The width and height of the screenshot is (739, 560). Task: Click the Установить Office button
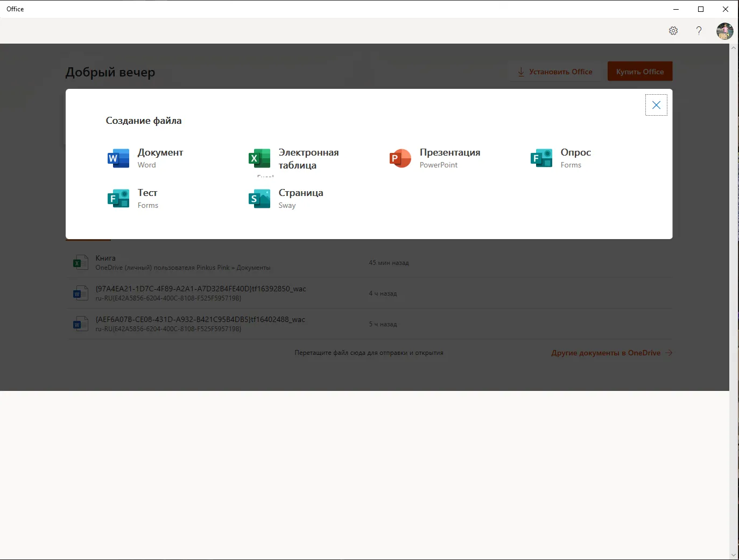[554, 72]
